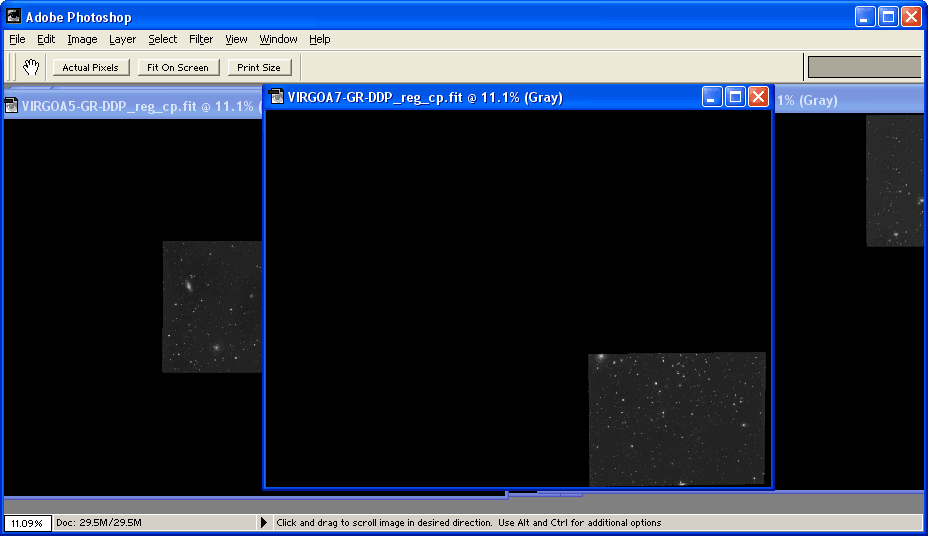Click the VIRGOA7 document window icon
The width and height of the screenshot is (928, 536).
coord(276,97)
